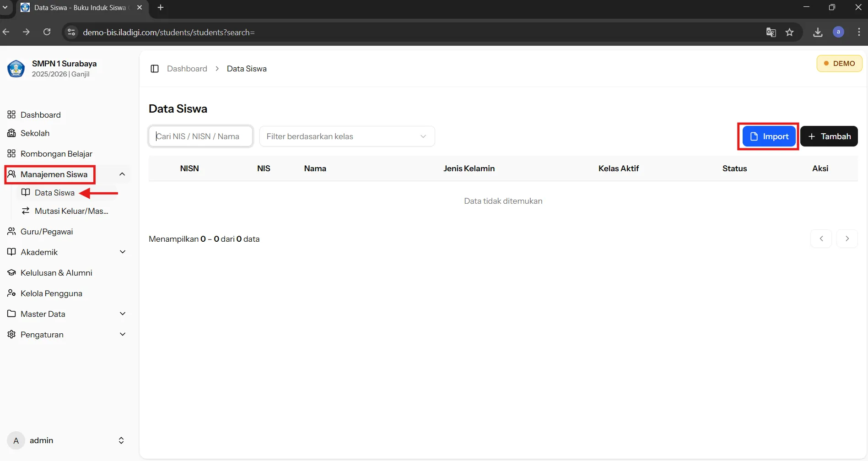The height and width of the screenshot is (461, 868).
Task: Click the Aksi column header
Action: (x=820, y=168)
